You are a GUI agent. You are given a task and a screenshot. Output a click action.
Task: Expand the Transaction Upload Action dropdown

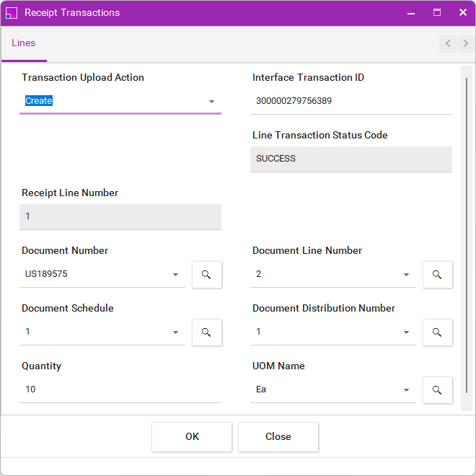coord(211,102)
